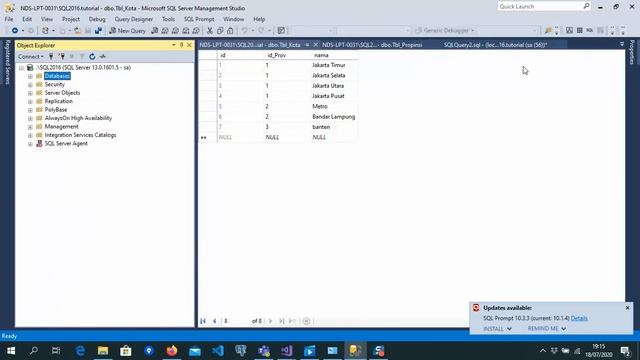The width and height of the screenshot is (640, 360).
Task: Open the Connect dropdown in Object Explorer
Action: pos(31,57)
